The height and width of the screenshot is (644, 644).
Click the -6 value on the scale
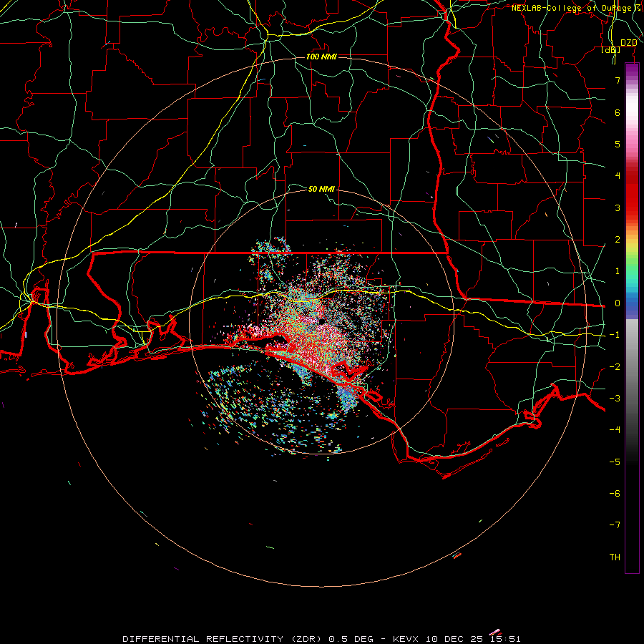615,494
